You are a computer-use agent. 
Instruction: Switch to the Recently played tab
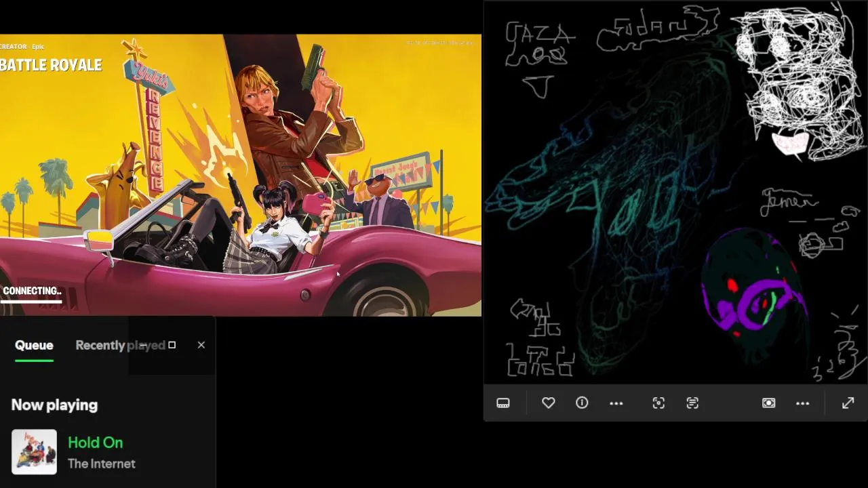[x=120, y=345]
